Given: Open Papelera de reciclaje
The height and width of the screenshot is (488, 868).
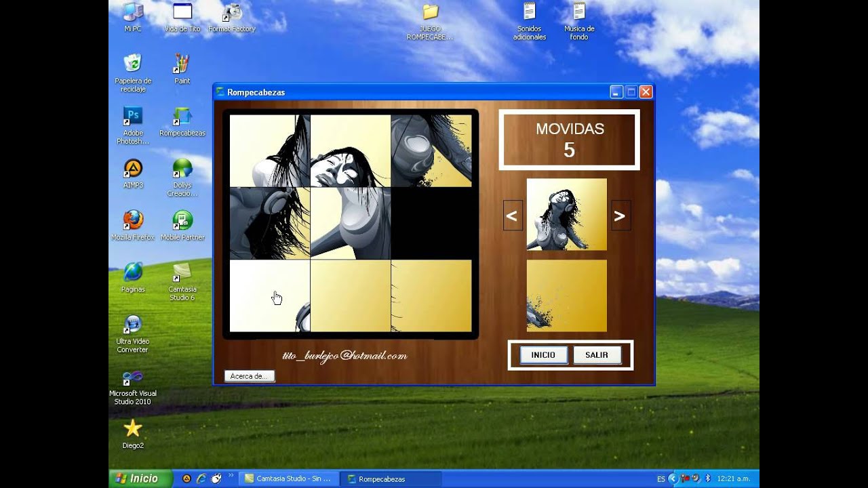Looking at the screenshot, I should 133,73.
